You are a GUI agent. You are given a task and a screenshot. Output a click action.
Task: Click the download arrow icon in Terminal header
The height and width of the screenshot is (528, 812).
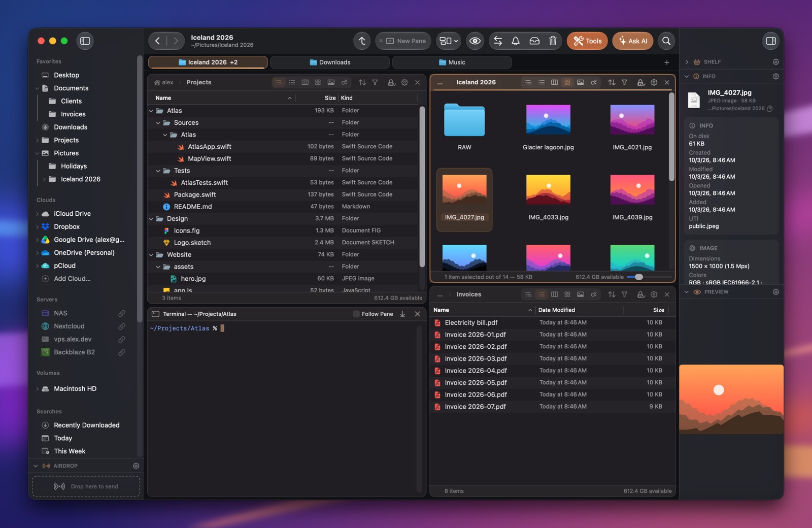(402, 314)
